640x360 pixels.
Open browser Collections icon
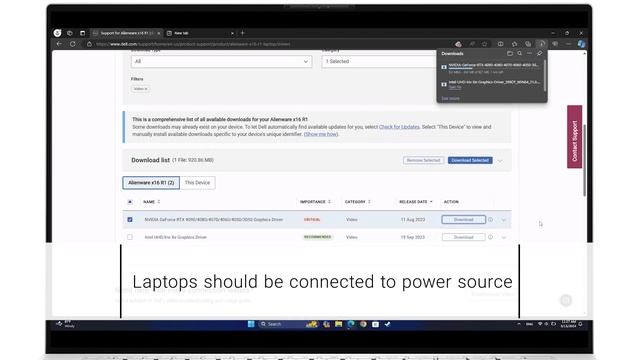(528, 44)
